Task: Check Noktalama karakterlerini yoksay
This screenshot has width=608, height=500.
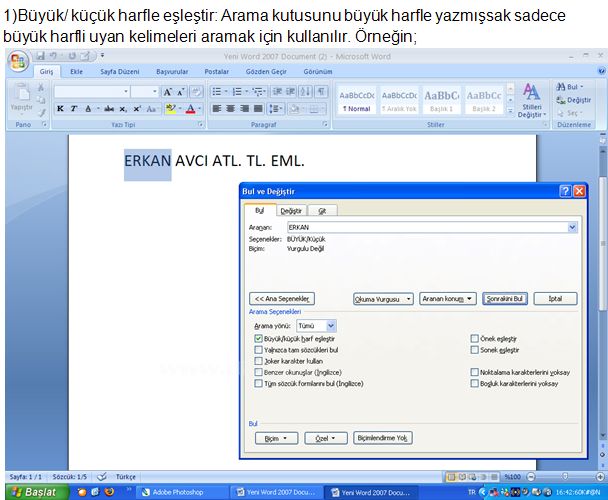Action: [x=474, y=372]
